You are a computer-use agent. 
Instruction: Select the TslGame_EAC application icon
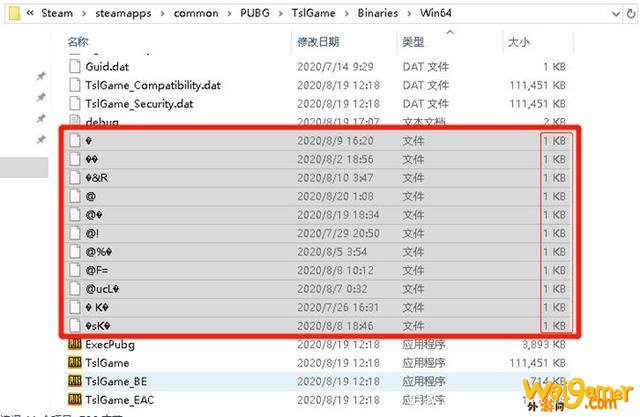(75, 399)
